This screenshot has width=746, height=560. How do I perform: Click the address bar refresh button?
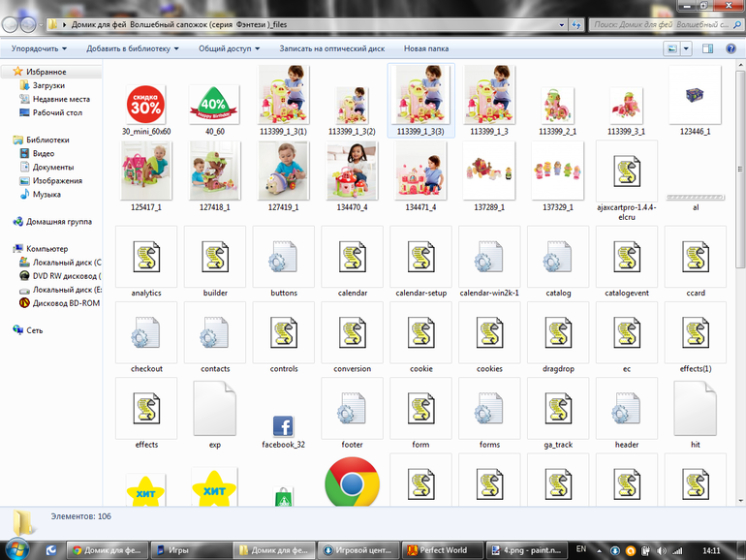coord(576,25)
